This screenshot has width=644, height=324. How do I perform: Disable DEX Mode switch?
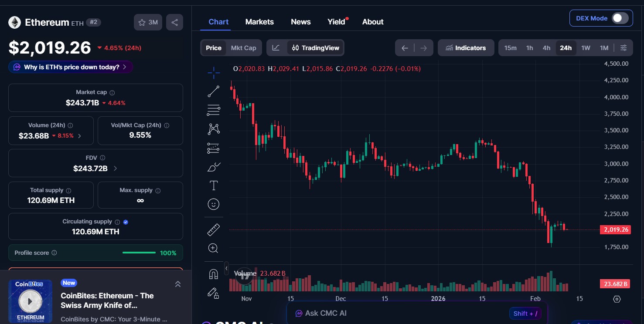point(620,18)
